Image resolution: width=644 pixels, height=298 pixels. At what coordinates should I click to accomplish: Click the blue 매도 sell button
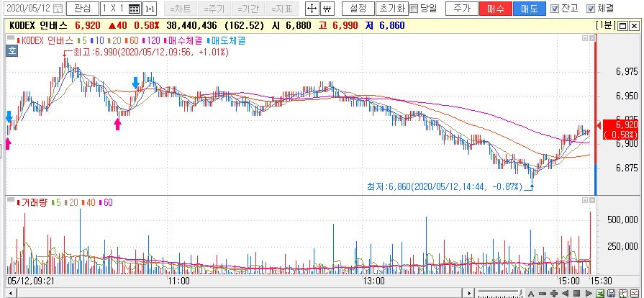(530, 8)
